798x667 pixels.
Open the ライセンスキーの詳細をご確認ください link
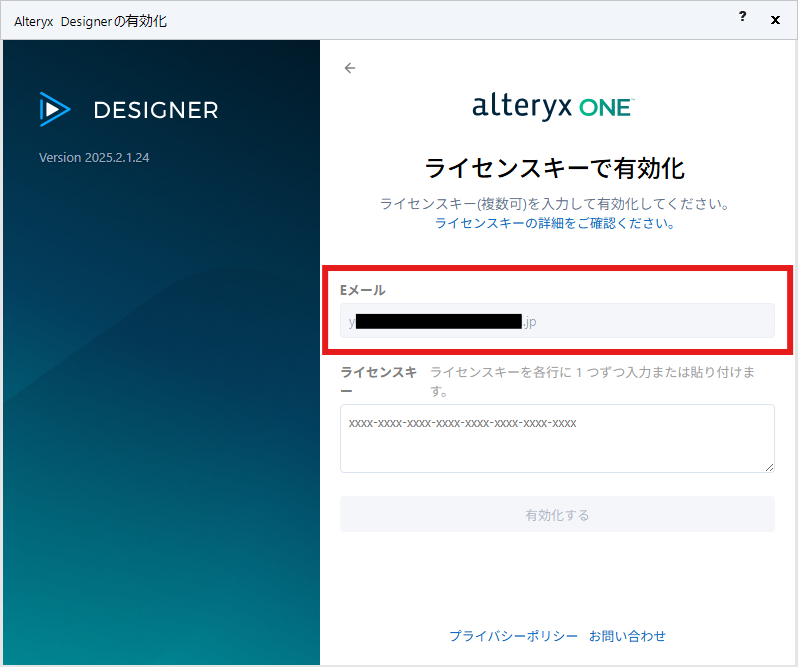(555, 223)
